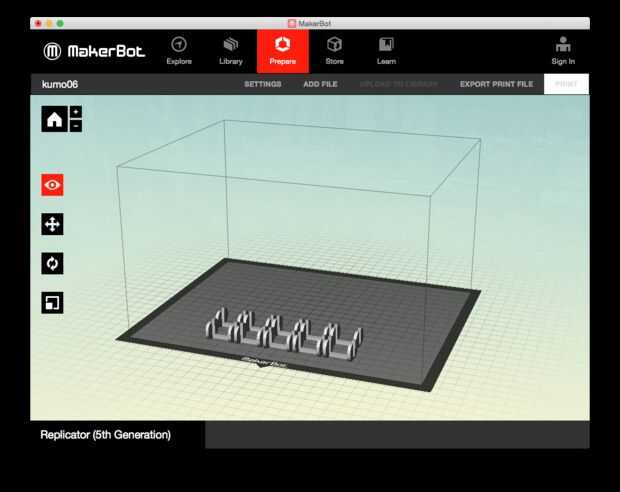The width and height of the screenshot is (620, 492).
Task: Open the Learn tab
Action: pos(386,51)
